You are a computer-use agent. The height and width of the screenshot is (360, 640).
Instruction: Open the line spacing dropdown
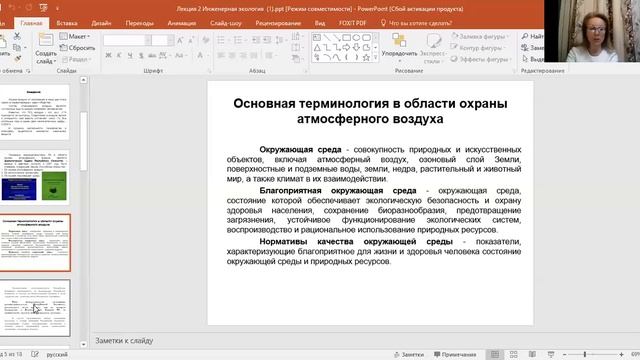pos(281,40)
